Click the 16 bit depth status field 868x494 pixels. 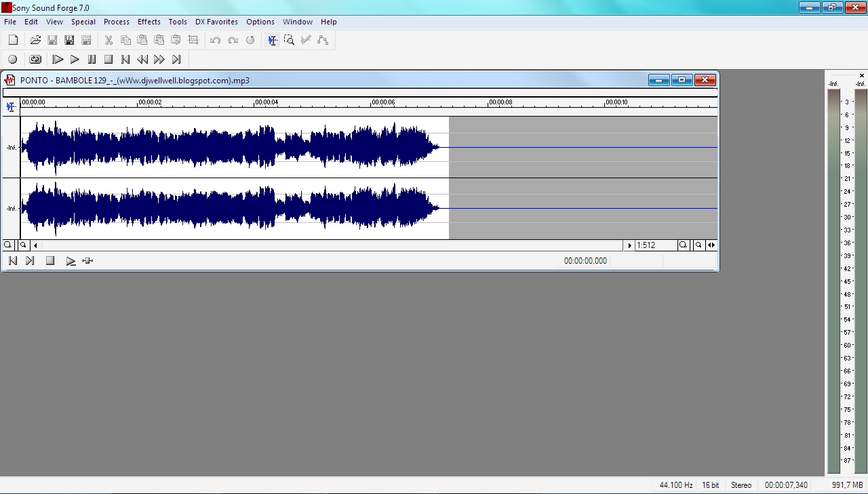711,485
